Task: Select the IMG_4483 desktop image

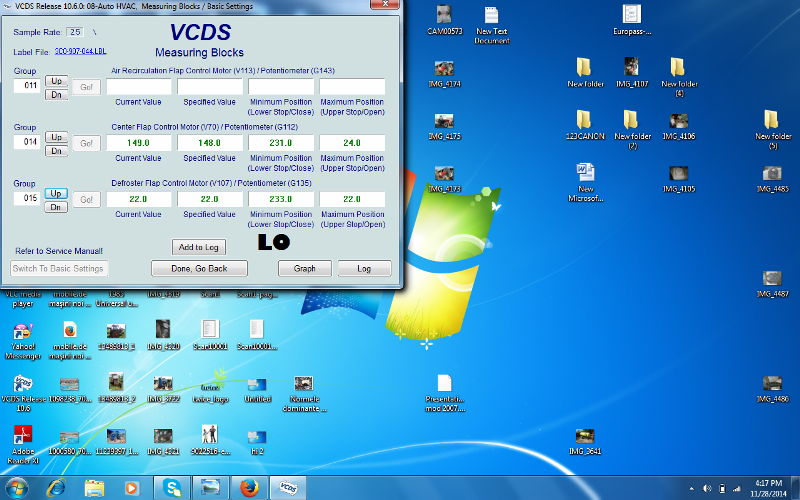Action: pos(772,179)
